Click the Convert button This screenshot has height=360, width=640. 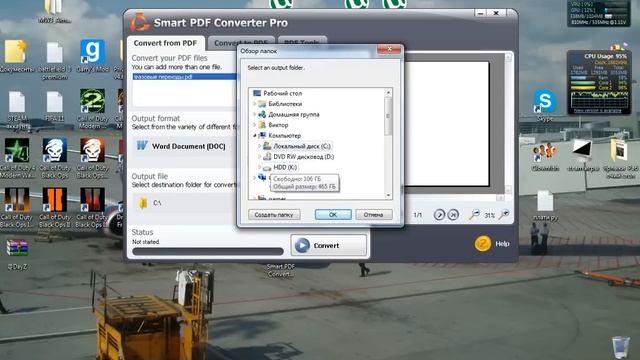(x=329, y=245)
